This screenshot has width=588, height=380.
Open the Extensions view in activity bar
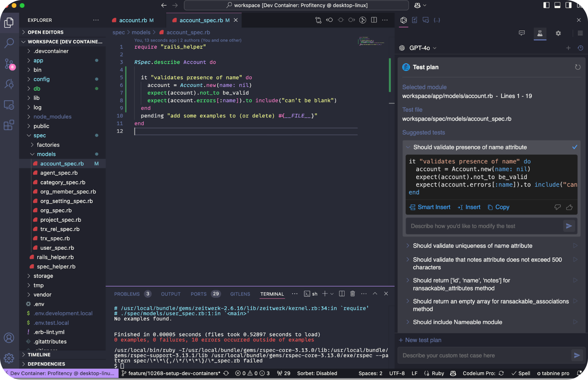click(9, 125)
